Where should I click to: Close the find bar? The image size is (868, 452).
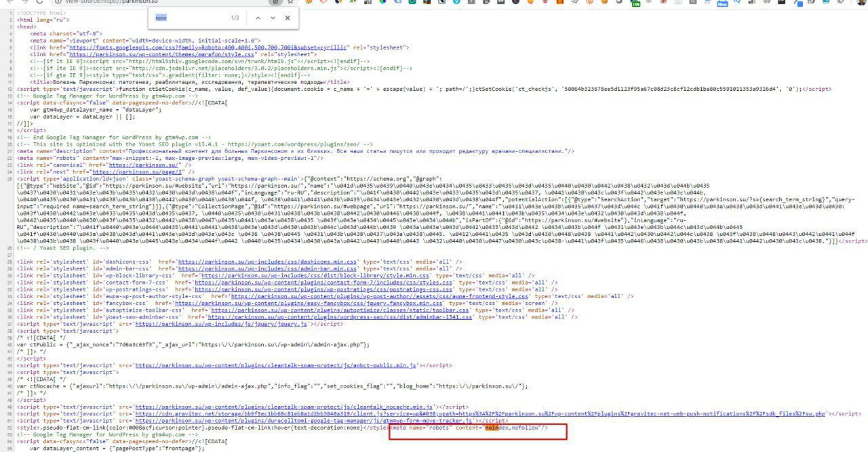(x=288, y=18)
